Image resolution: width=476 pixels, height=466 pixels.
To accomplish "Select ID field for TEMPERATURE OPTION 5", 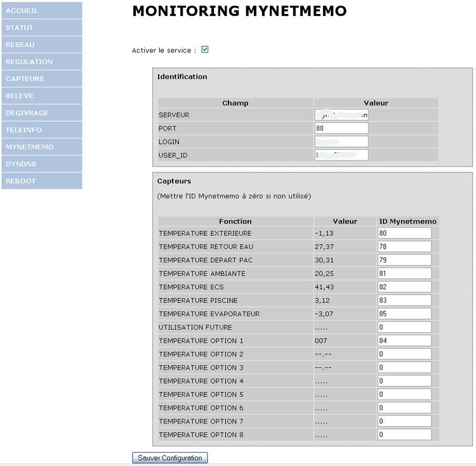I will point(404,394).
